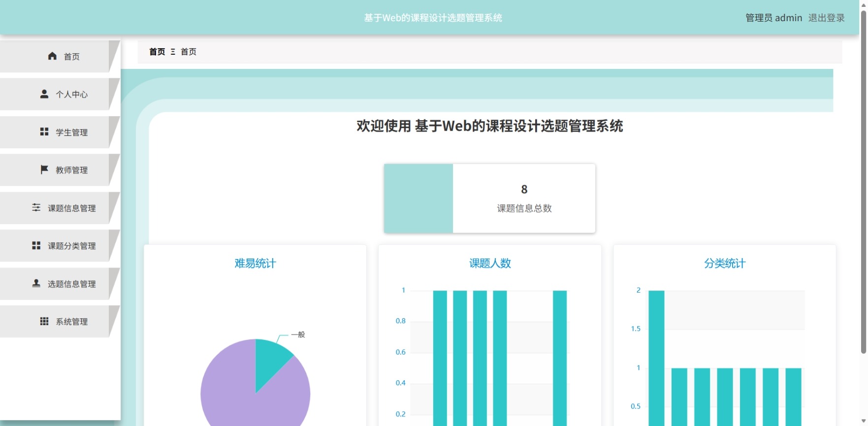Open the 课题分类管理 menu label
The width and height of the screenshot is (868, 426).
[x=72, y=246]
